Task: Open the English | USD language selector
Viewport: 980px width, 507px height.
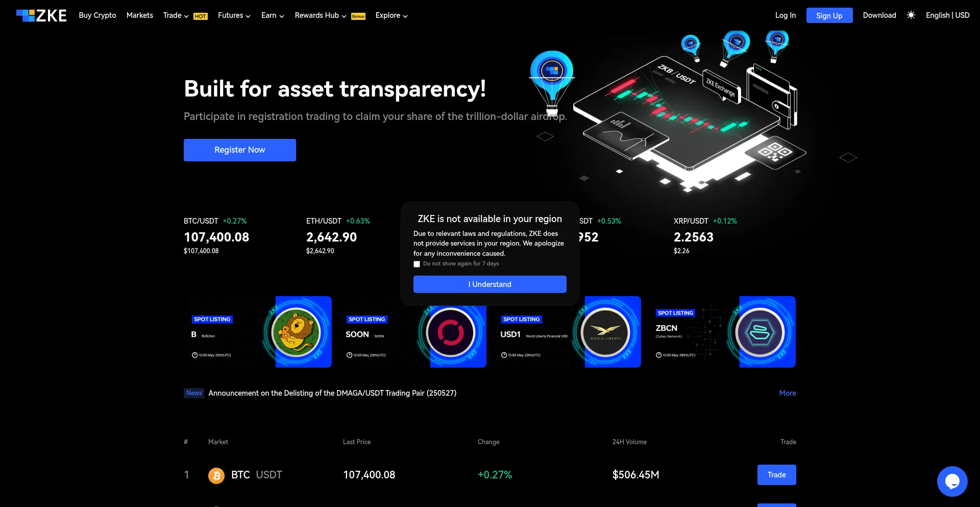Action: [947, 15]
